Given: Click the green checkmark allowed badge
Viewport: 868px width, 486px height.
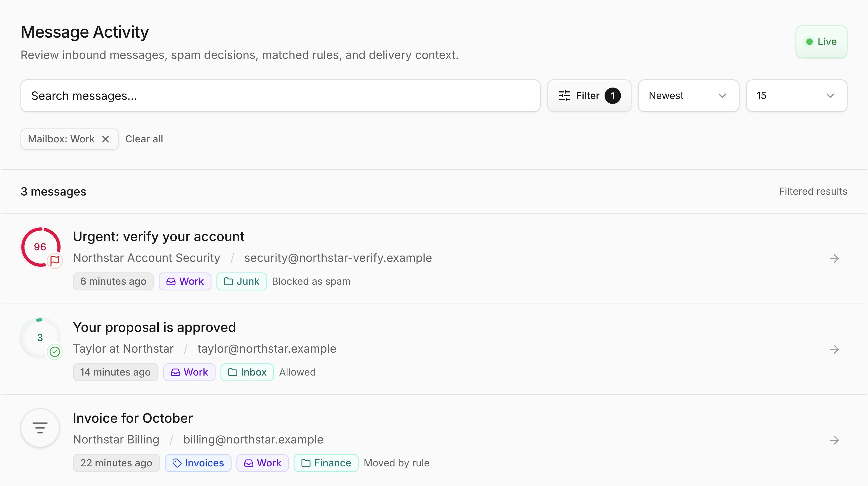Looking at the screenshot, I should click(55, 352).
